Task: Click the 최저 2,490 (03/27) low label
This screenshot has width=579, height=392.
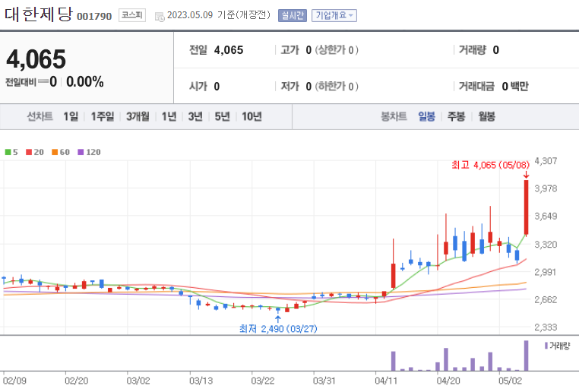Action: 278,328
